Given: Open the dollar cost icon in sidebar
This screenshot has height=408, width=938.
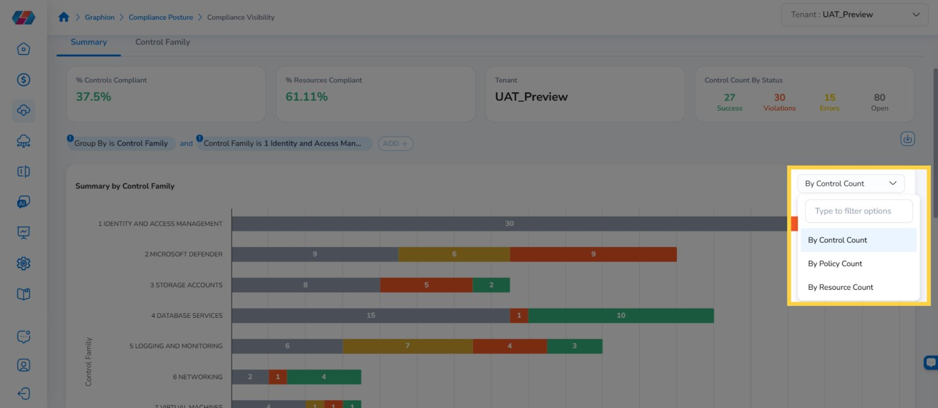Looking at the screenshot, I should 23,80.
